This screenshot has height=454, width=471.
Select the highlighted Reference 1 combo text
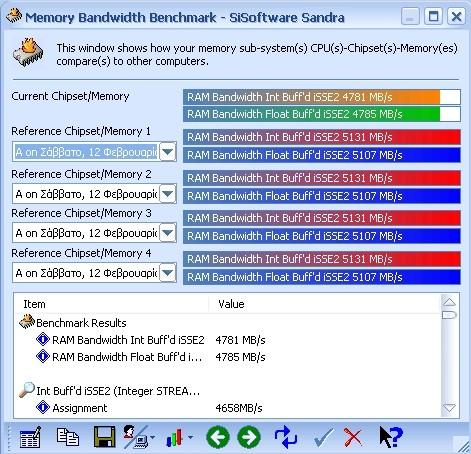point(86,152)
